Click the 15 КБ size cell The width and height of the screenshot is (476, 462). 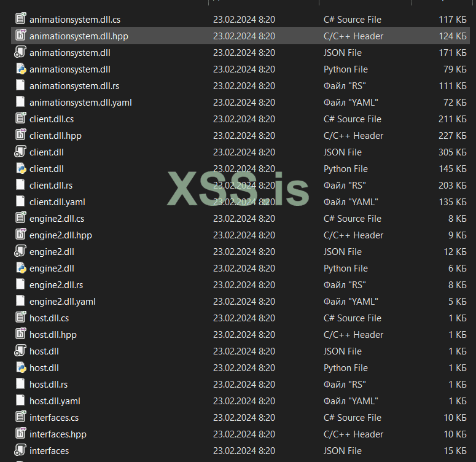point(455,451)
